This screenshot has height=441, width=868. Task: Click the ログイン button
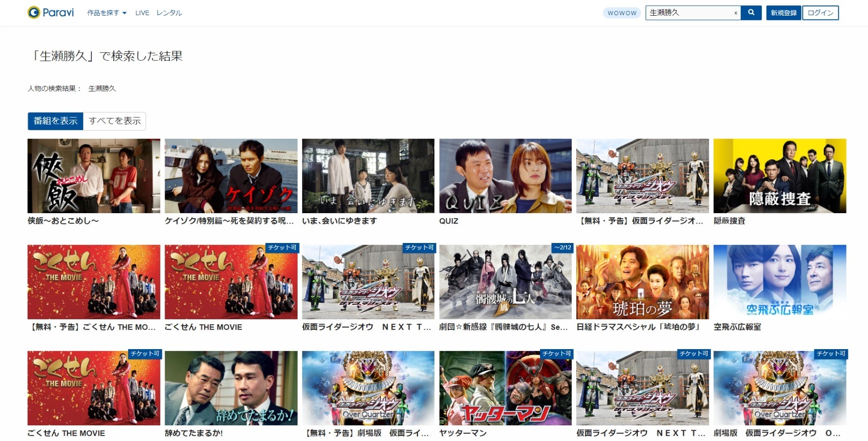click(820, 13)
